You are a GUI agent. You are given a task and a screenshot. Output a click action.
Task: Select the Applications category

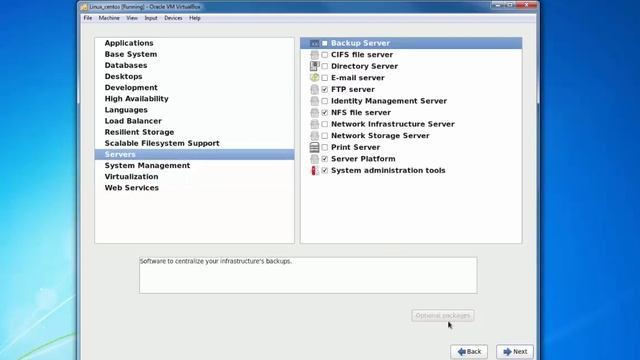click(x=194, y=43)
